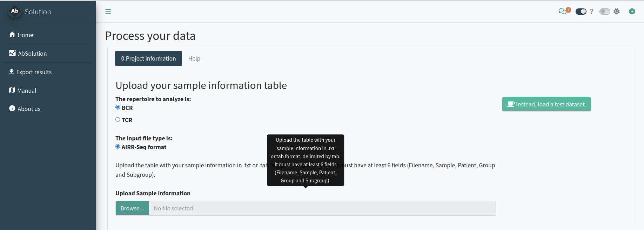Click the question mark help icon

(591, 12)
